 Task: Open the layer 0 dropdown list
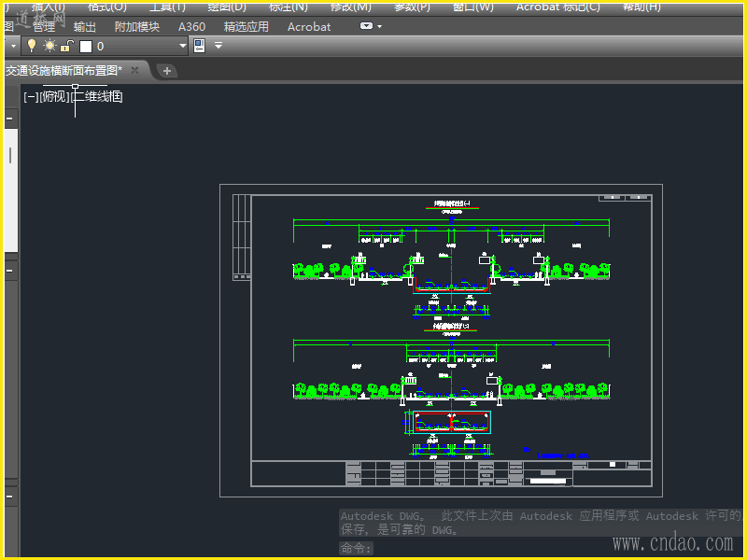pos(182,46)
